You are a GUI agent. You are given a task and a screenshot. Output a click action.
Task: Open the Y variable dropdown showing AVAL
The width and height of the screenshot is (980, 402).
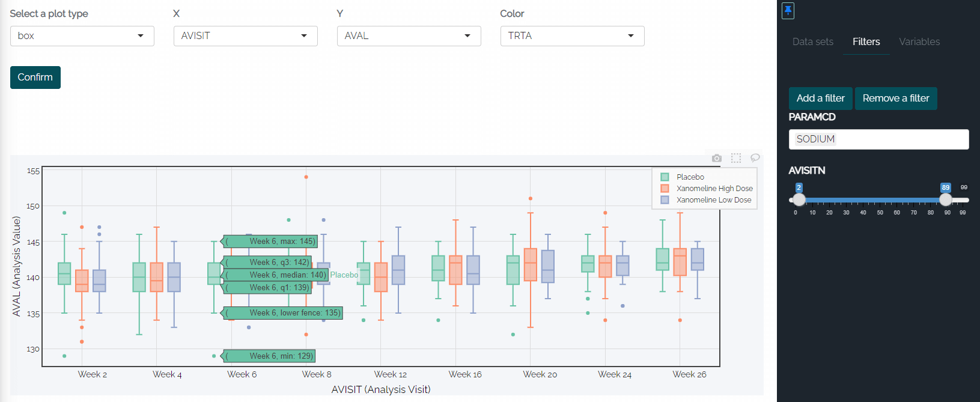409,36
